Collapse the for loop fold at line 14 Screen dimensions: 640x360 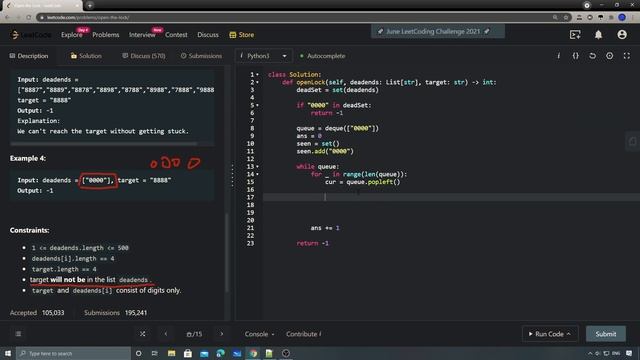click(x=257, y=174)
